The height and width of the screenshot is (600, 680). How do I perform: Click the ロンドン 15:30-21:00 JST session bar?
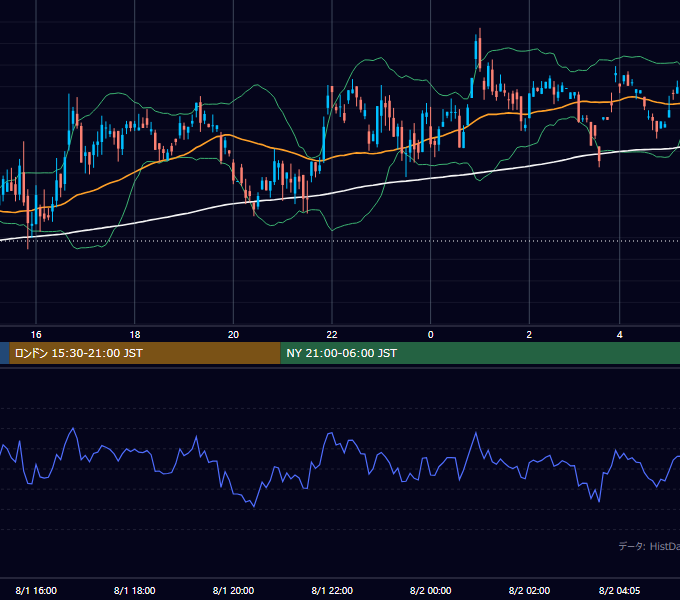tap(145, 353)
